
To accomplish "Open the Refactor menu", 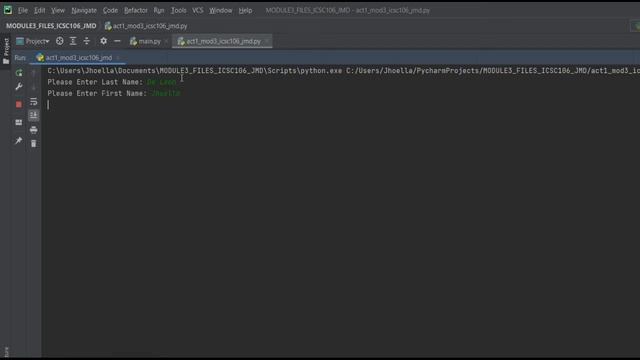I will (136, 10).
